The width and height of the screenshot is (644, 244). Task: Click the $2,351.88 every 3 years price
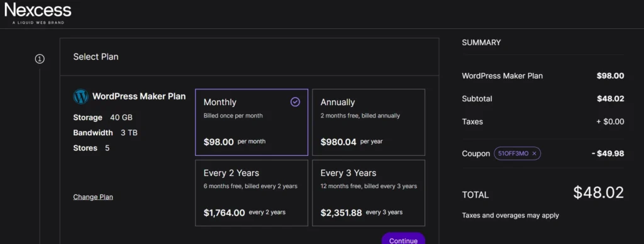362,213
